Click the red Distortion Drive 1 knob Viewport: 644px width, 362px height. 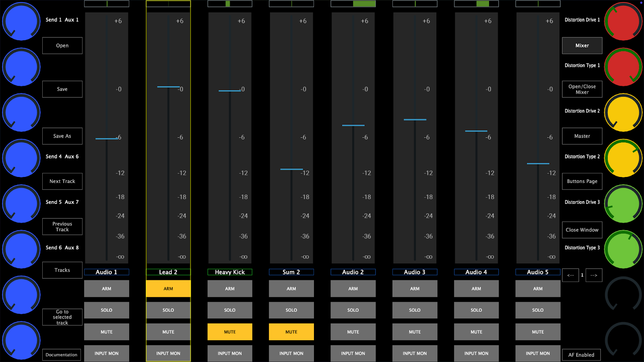pos(623,22)
